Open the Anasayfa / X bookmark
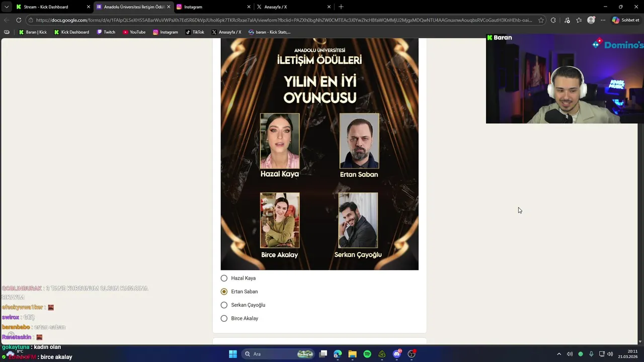 226,32
